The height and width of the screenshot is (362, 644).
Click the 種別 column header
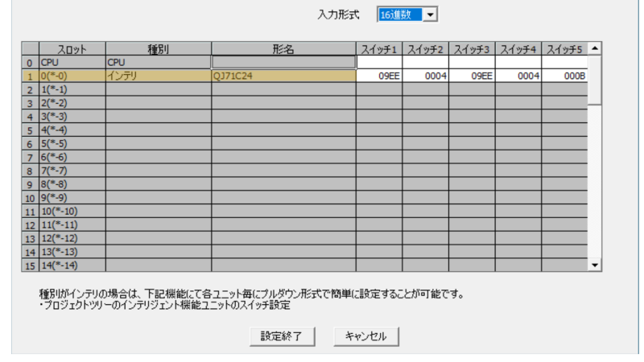point(158,48)
